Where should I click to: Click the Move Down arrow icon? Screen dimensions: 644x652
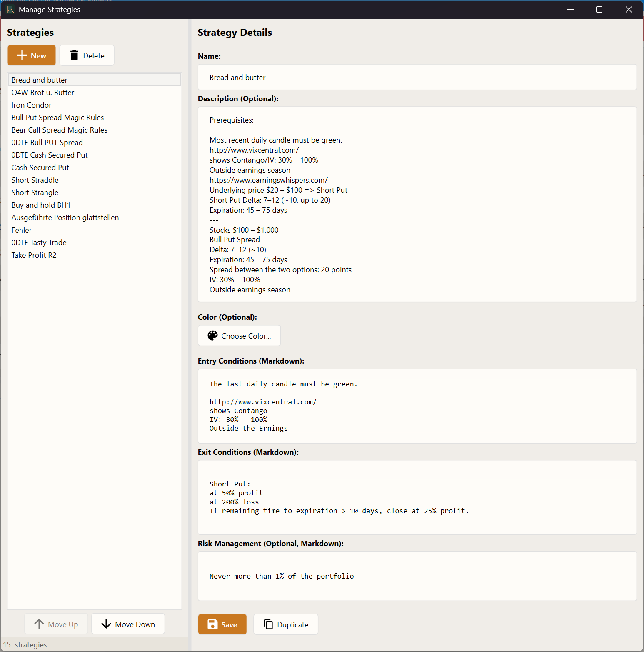[x=106, y=624]
